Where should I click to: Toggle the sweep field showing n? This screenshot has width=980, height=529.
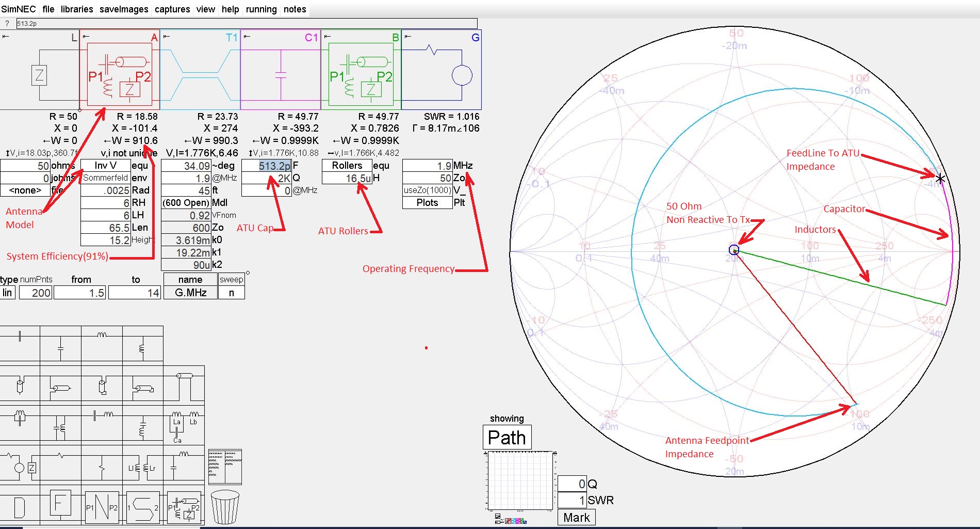coord(231,293)
